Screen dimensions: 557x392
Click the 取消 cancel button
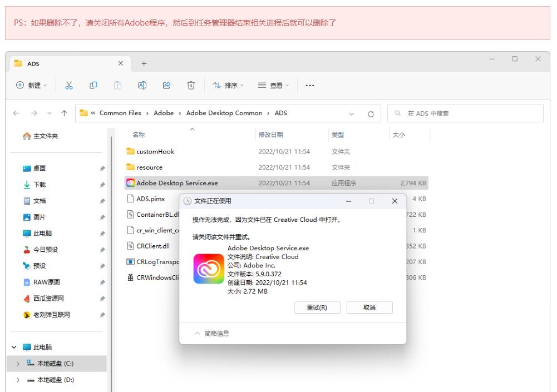[369, 307]
